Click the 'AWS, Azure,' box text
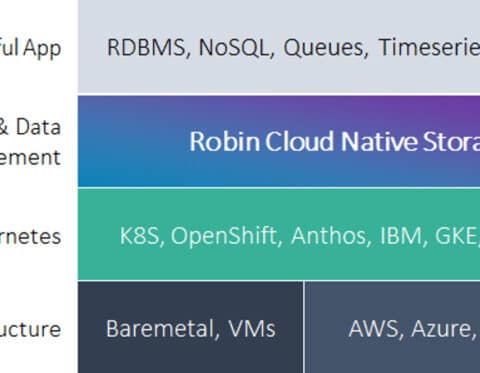This screenshot has height=373, width=480. [412, 329]
